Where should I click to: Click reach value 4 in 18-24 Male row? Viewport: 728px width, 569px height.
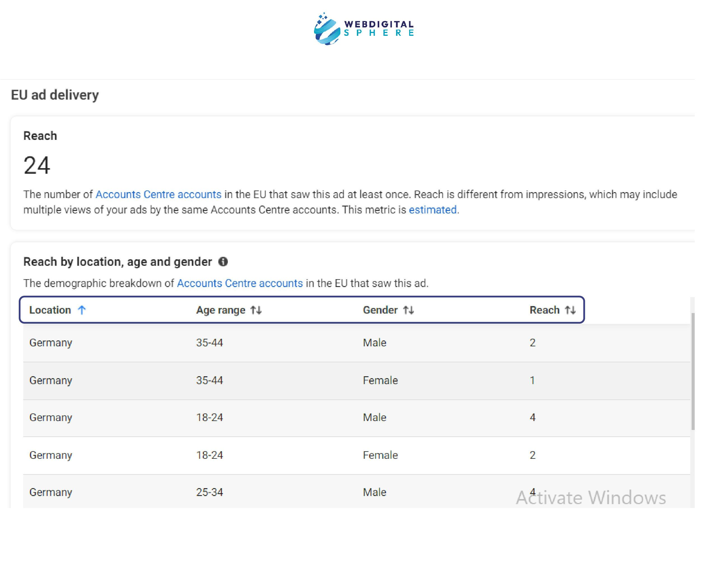(533, 417)
